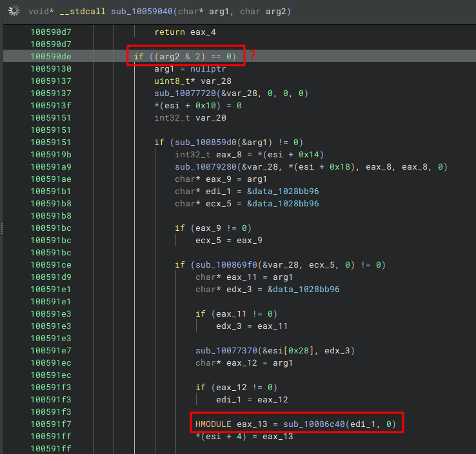This screenshot has height=454, width=476.
Task: Select int32_t var_20 declaration
Action: [x=190, y=118]
